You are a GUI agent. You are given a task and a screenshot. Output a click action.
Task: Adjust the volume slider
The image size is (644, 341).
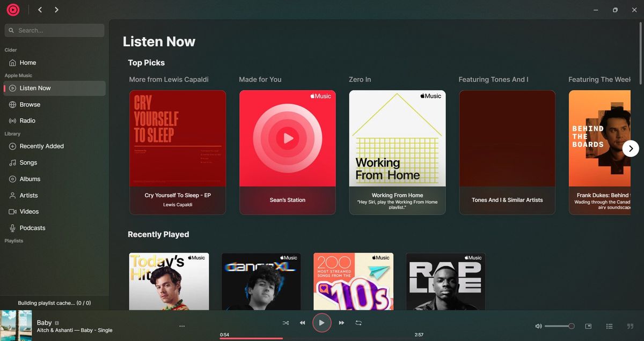pos(560,325)
